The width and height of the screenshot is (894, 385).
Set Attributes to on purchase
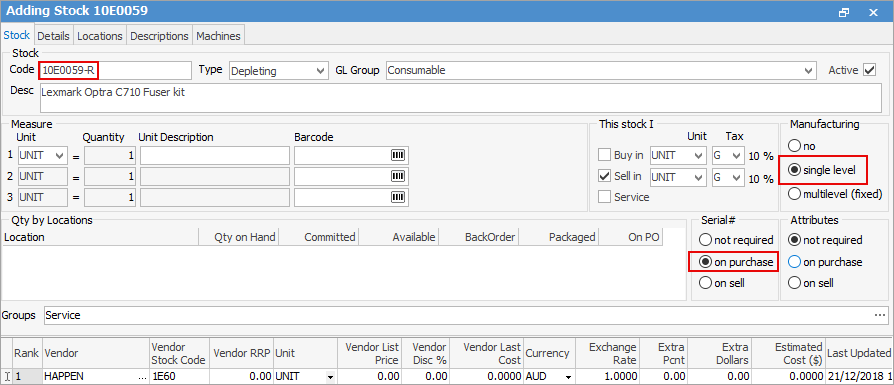pos(794,262)
